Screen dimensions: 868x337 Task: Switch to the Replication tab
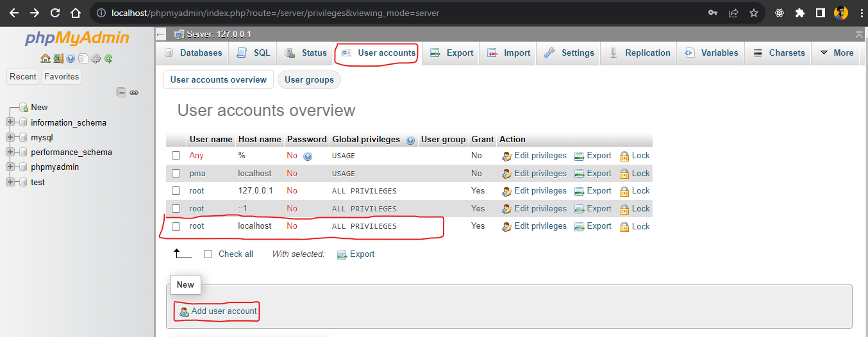[639, 53]
